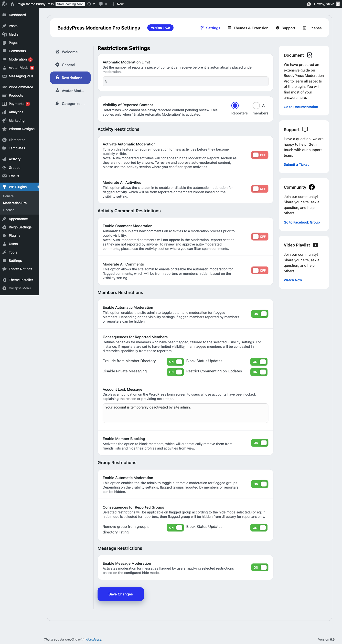Click the plus New icon
The height and width of the screenshot is (644, 342).
click(113, 4)
